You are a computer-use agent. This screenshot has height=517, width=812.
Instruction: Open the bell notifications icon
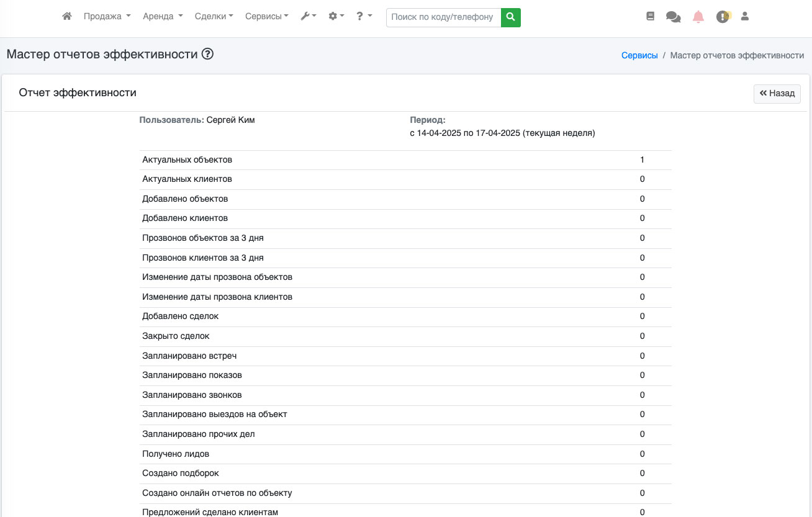point(698,17)
